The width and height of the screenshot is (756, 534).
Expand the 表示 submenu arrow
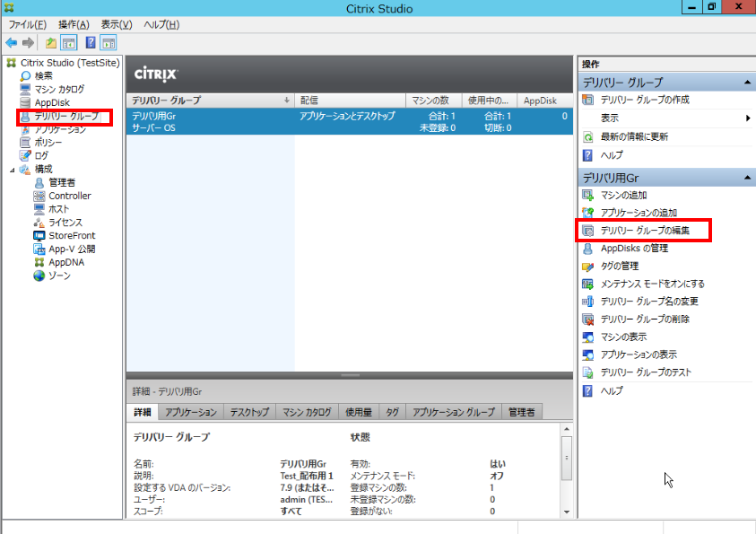pos(748,118)
